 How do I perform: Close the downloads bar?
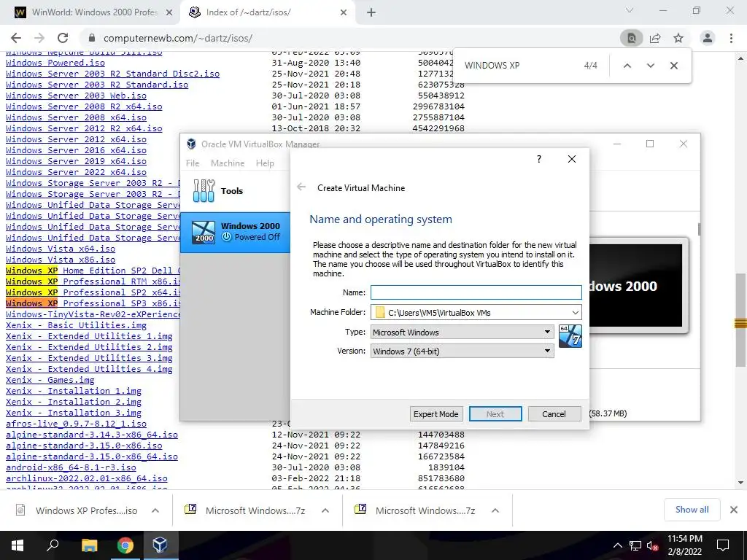pos(734,510)
